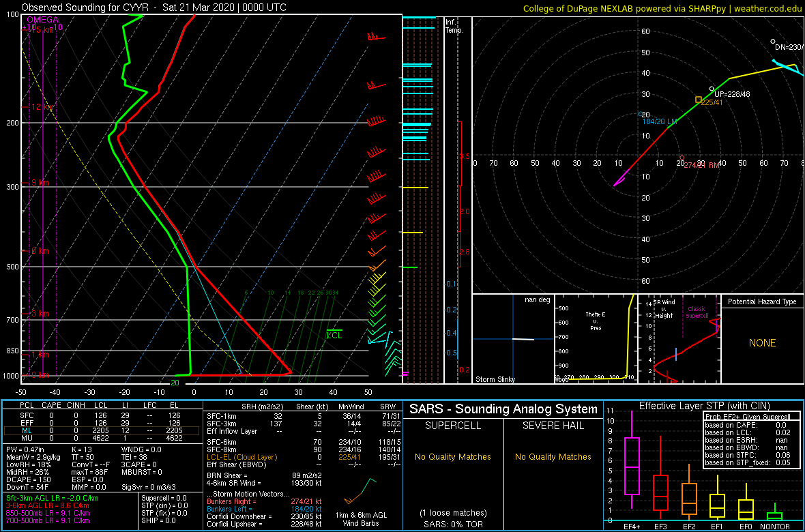Image resolution: width=805 pixels, height=532 pixels.
Task: Click the CINH column header
Action: pos(76,407)
